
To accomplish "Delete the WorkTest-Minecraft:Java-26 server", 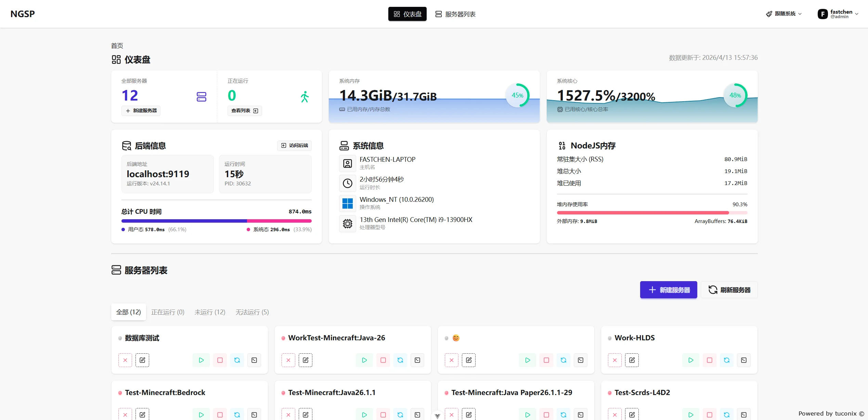I will pyautogui.click(x=288, y=360).
